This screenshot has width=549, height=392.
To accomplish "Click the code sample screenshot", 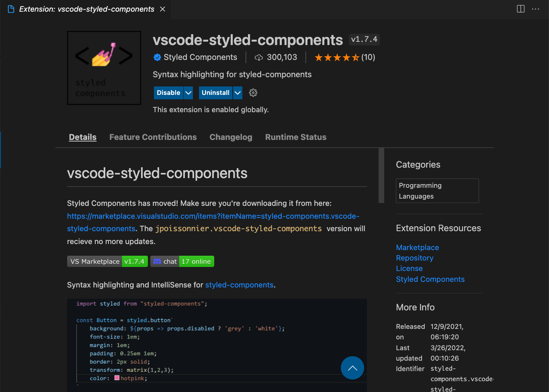I will tap(217, 345).
